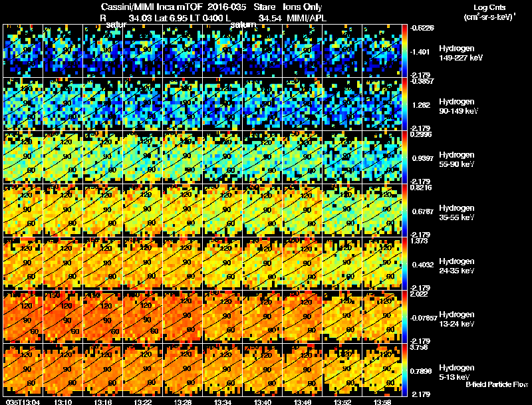Click the color bar beside Hydrogen 5-13 keV
This screenshot has height=405, width=532.
pos(404,370)
